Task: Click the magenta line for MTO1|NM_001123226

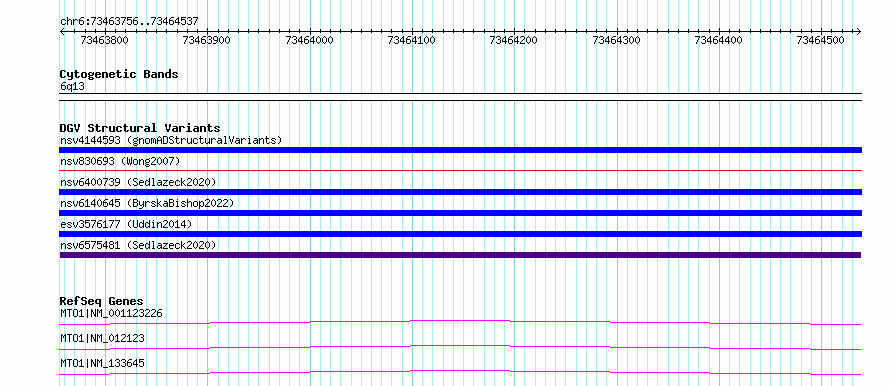Action: (460, 322)
